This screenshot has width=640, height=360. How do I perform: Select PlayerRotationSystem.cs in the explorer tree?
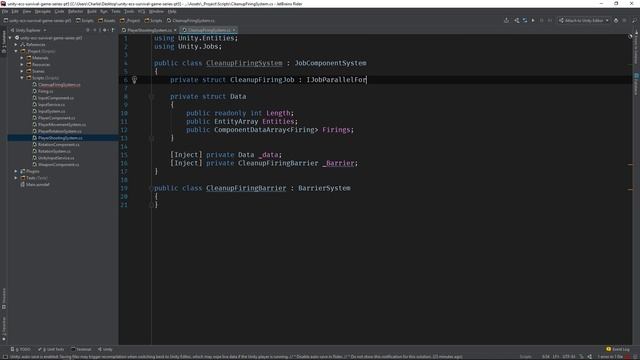pos(60,131)
